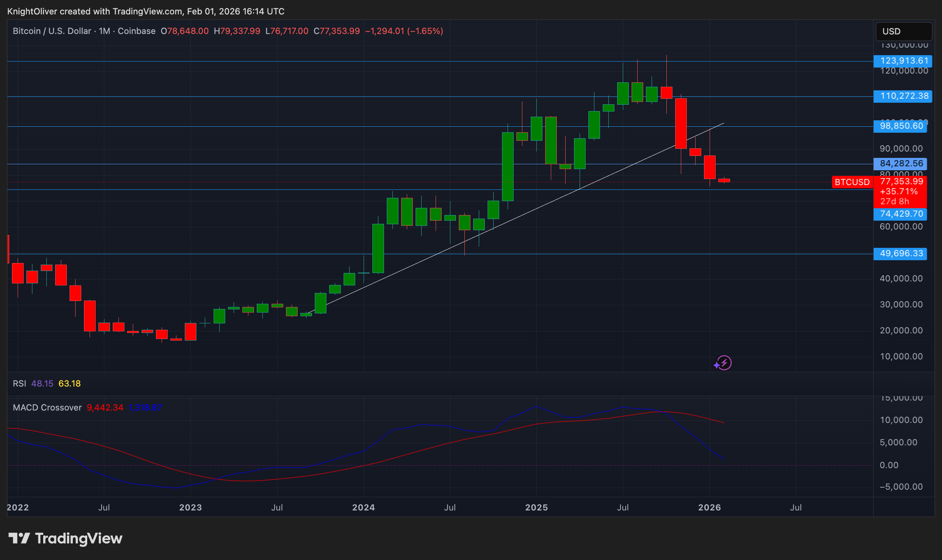Screen dimensions: 942x560
Task: Click the 84,282.56 price tag
Action: tap(901, 164)
